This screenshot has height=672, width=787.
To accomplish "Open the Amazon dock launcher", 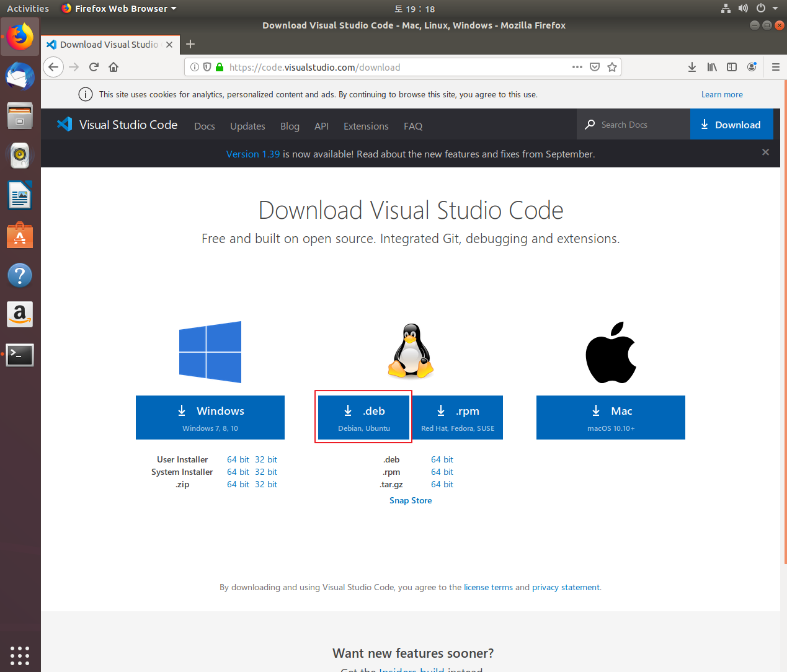I will click(20, 315).
